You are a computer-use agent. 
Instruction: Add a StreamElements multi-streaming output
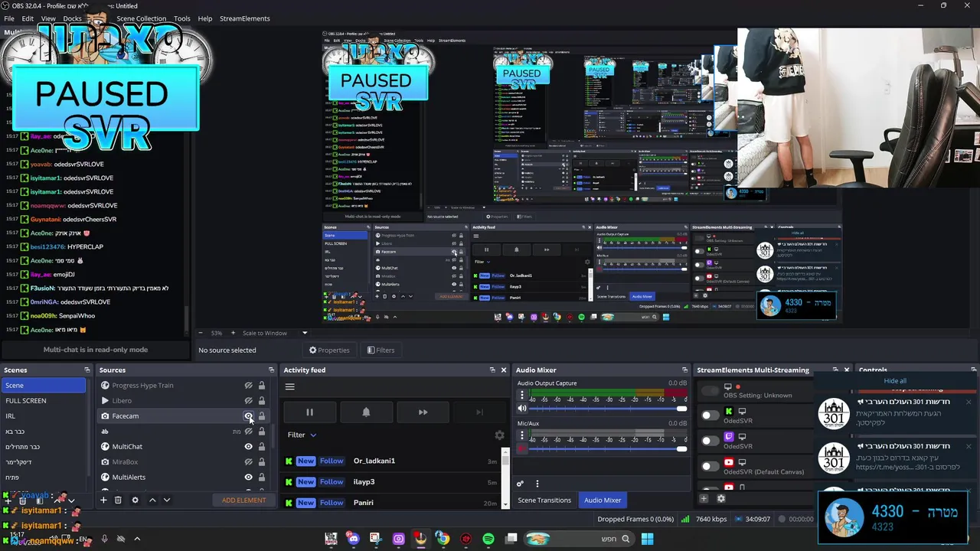pos(704,499)
